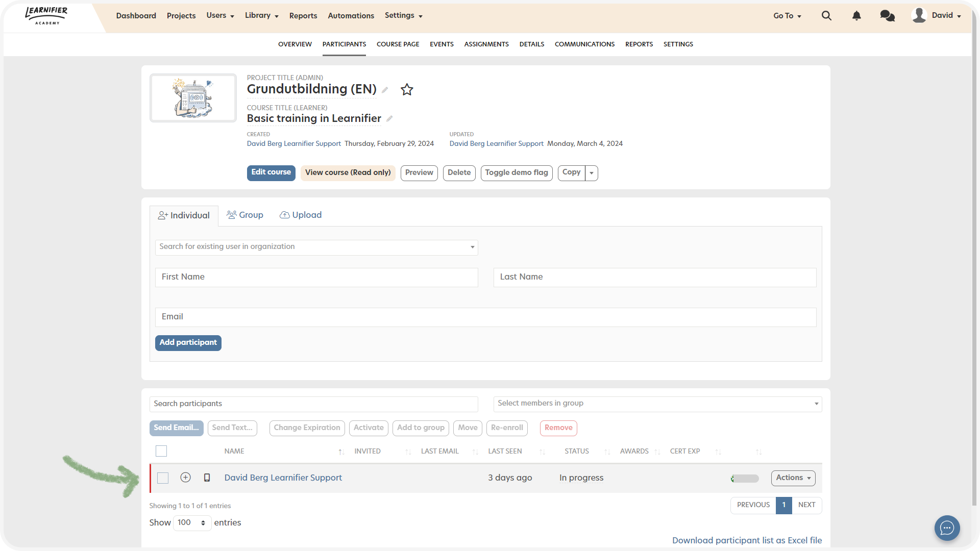The width and height of the screenshot is (980, 551).
Task: Open Projects menu item
Action: pos(181,16)
